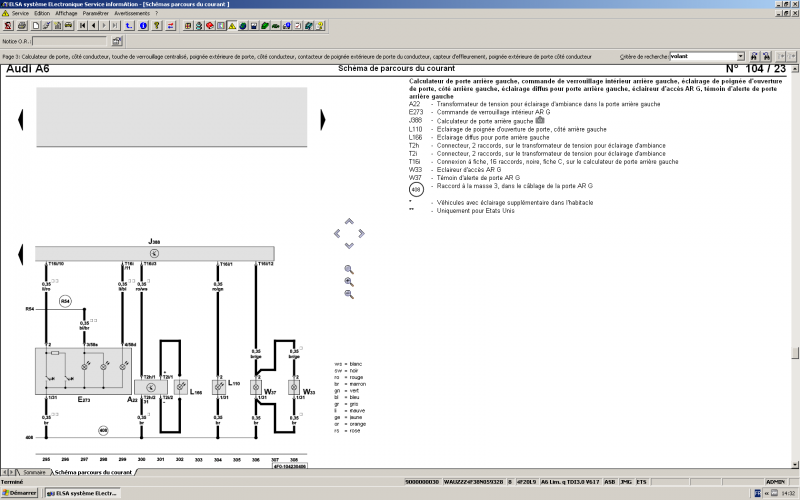The image size is (800, 500).
Task: Switch to the Sommaire tab
Action: (x=34, y=472)
